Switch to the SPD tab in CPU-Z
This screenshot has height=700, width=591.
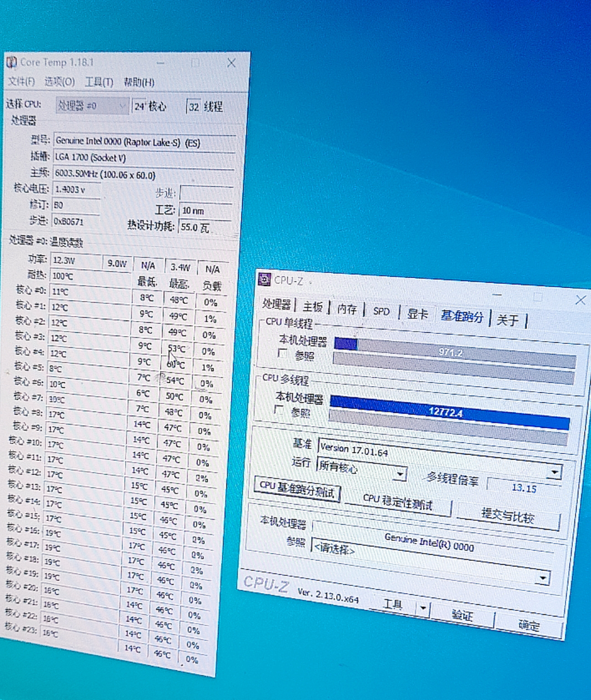point(381,311)
